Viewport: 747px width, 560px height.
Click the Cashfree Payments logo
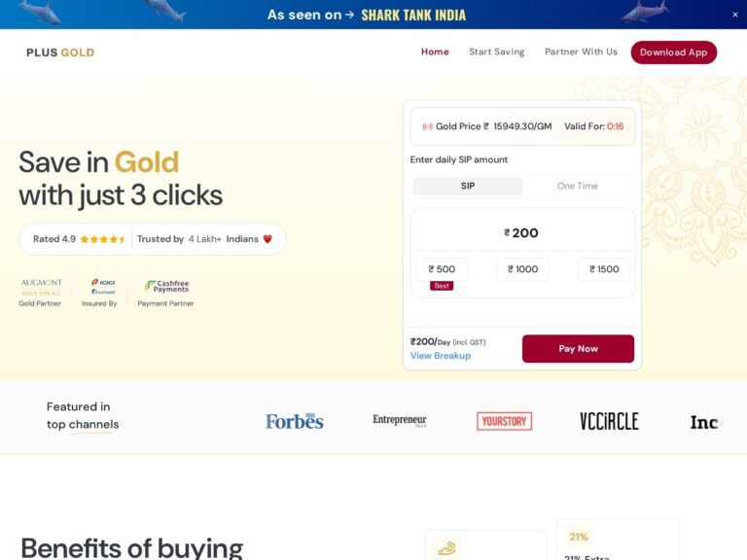click(x=166, y=287)
